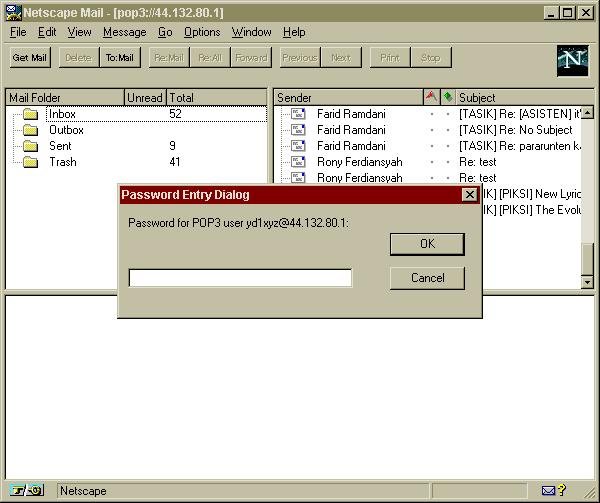Toggle read dot on Re: No Subject row
The width and height of the screenshot is (600, 503).
point(448,130)
